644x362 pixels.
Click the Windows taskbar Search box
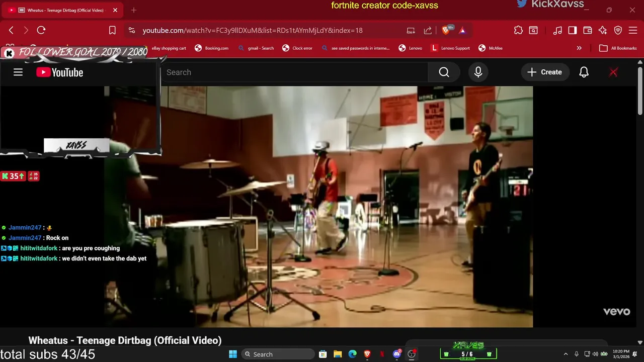[x=277, y=354]
